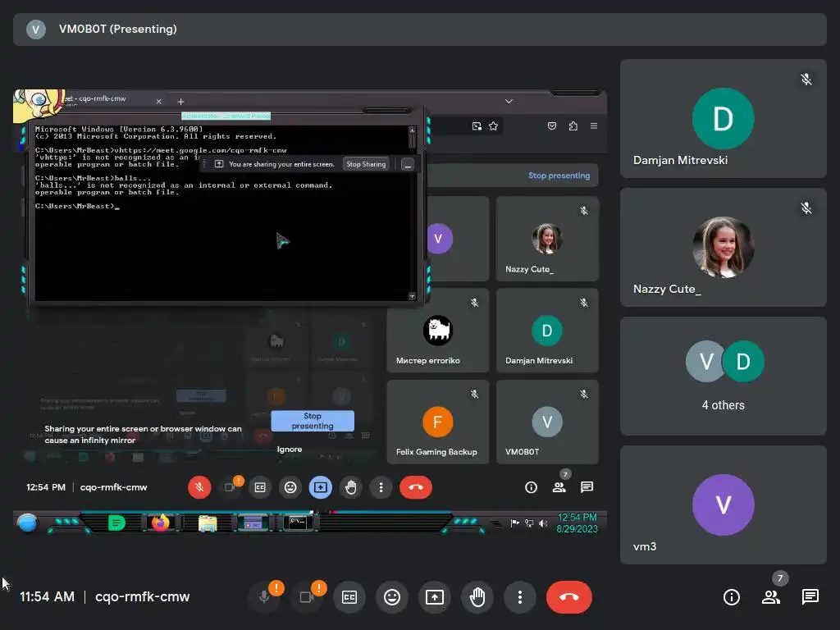Close the cqo-rmfk-cmw browser tab
Screen dimensions: 840x630
(159, 101)
